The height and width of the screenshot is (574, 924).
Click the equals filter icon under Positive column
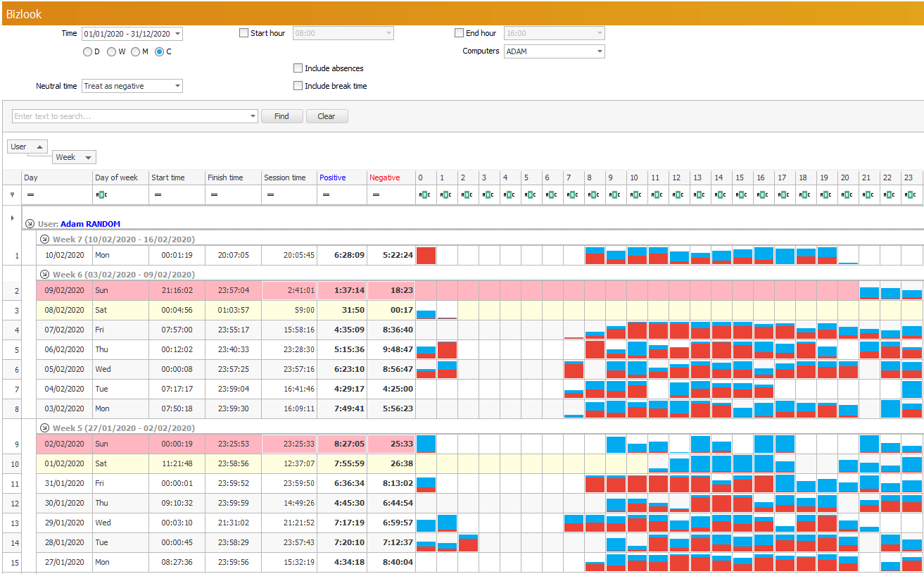click(326, 195)
